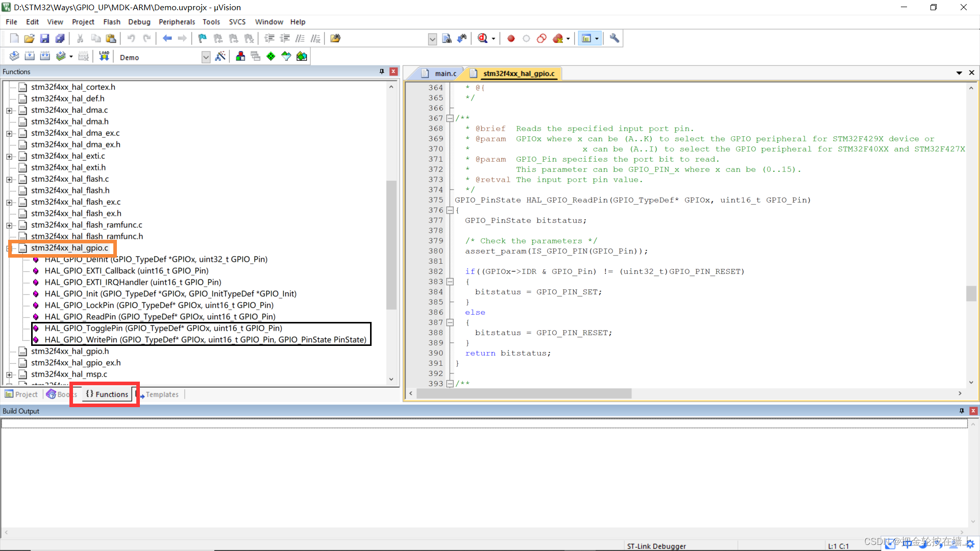Open the Flash menu

coord(112,22)
